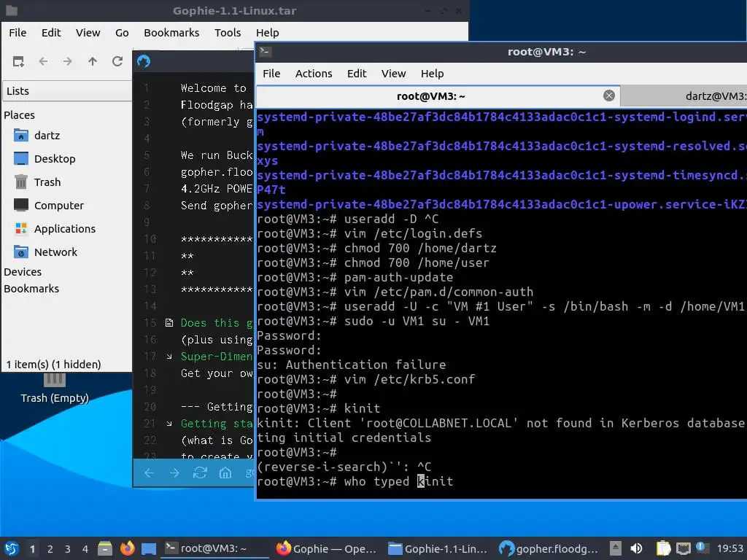Click the Gophie app icon in its title bar

pyautogui.click(x=144, y=61)
